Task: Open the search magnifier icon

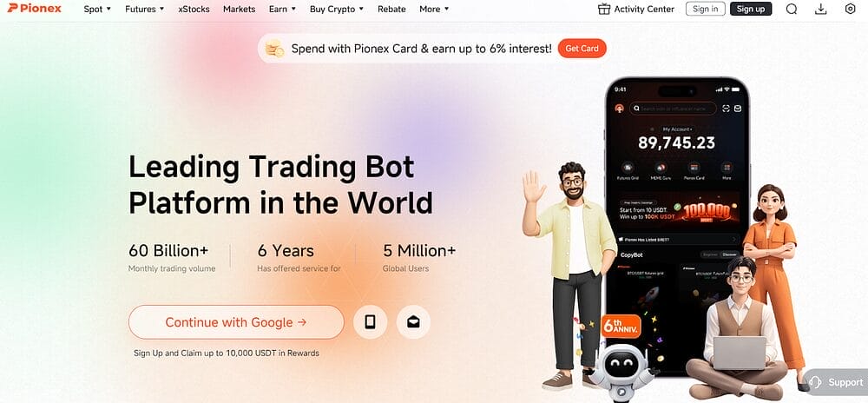Action: pos(792,9)
